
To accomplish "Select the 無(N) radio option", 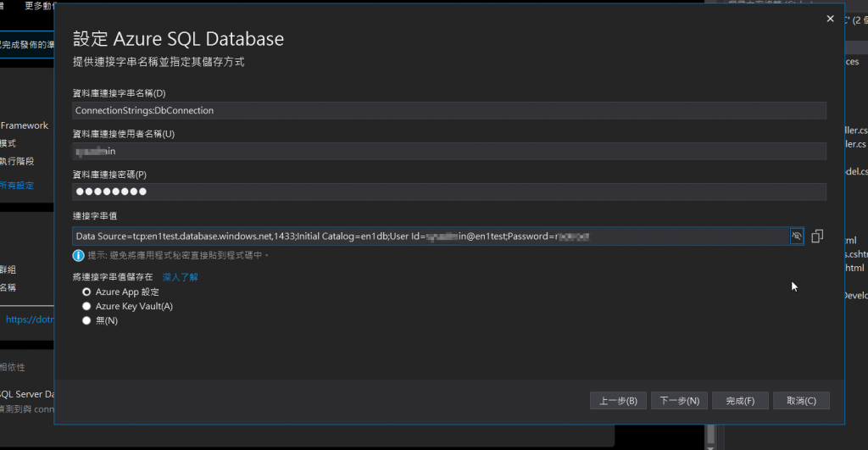I will [x=86, y=320].
